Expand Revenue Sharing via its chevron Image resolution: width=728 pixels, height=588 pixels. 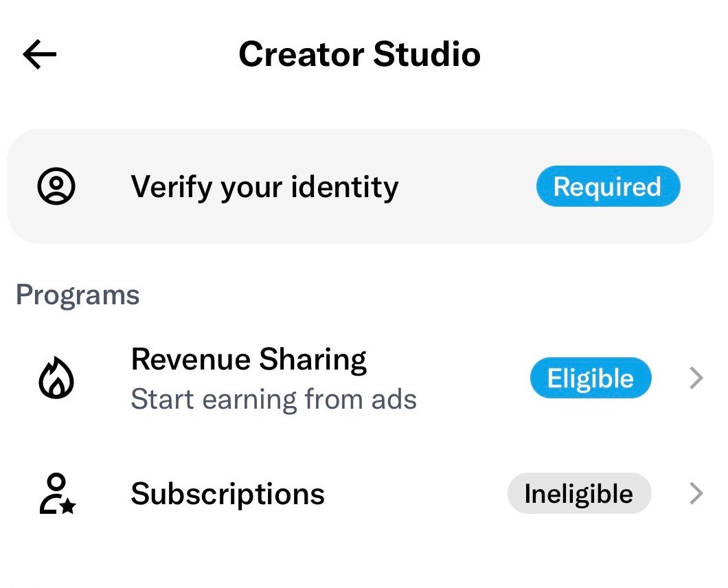pos(696,378)
